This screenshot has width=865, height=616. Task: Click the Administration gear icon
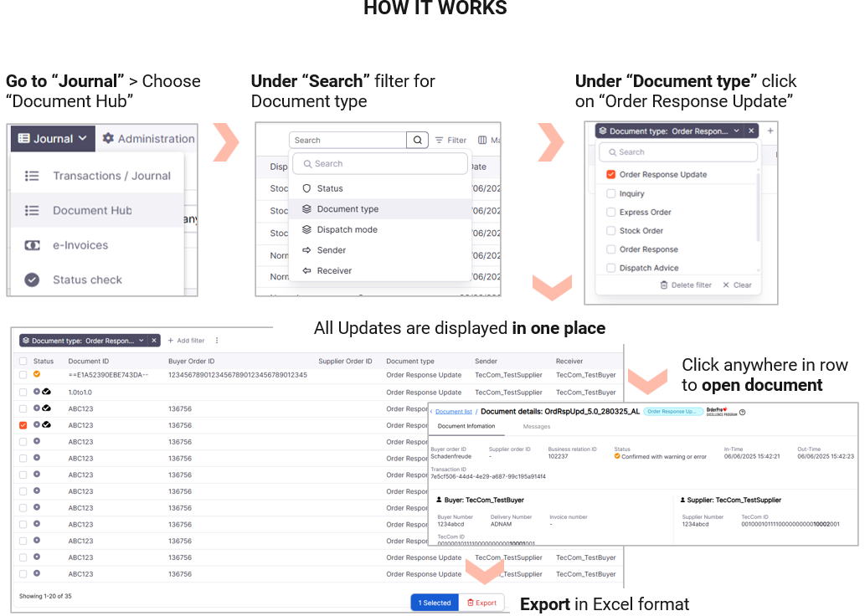(x=108, y=138)
